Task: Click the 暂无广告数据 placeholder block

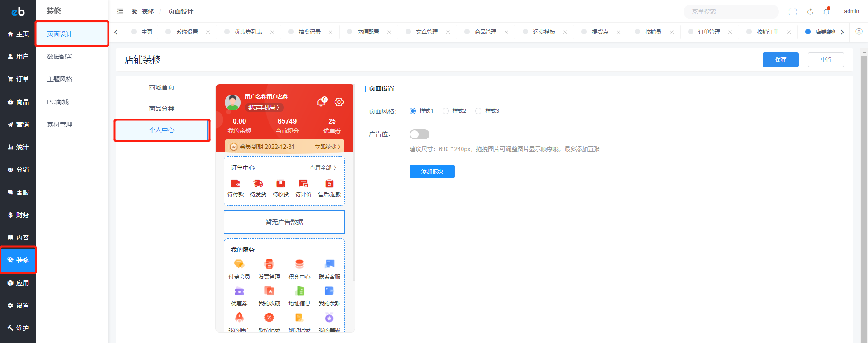Action: pyautogui.click(x=284, y=222)
